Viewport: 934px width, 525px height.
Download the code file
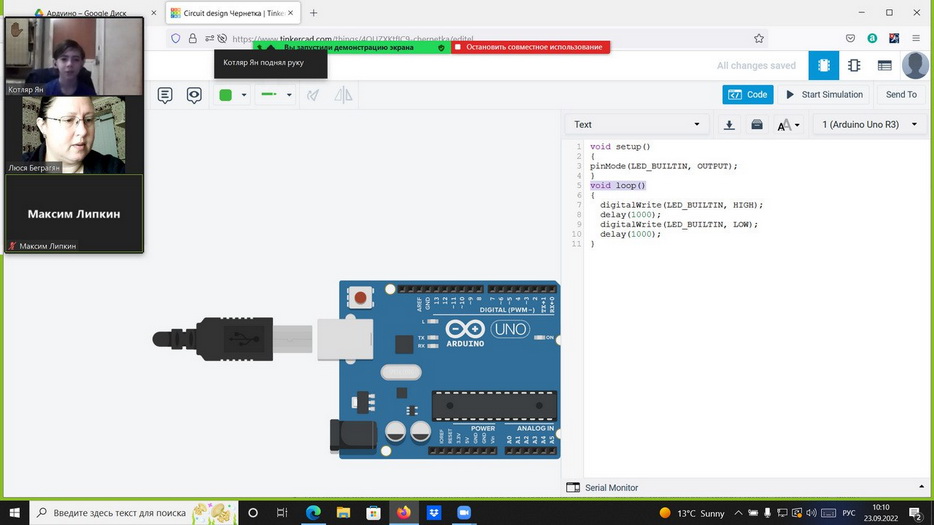pyautogui.click(x=729, y=125)
